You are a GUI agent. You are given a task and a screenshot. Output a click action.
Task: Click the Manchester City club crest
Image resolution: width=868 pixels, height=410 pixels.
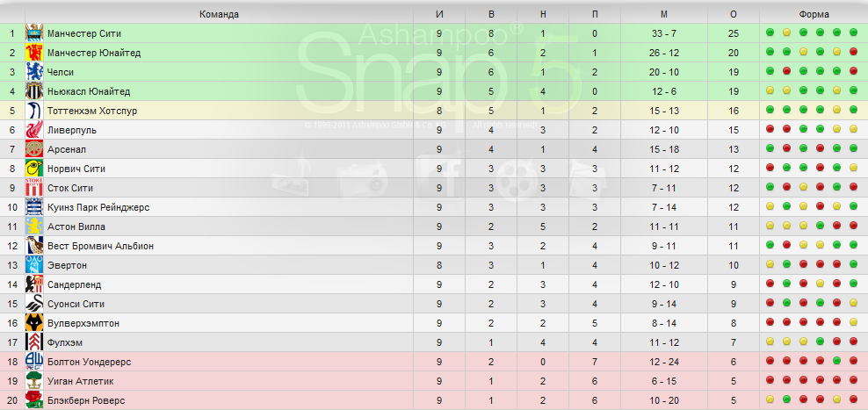click(x=34, y=33)
